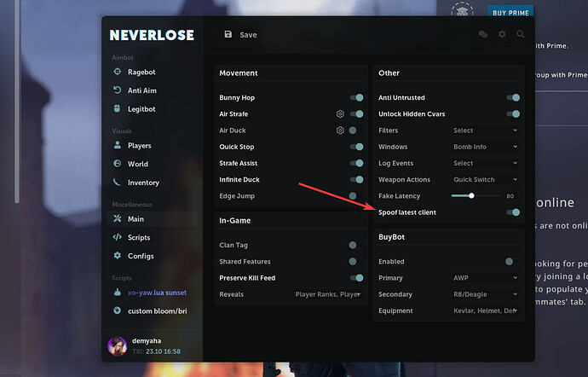Click the Anti Aim rotate icon

118,90
